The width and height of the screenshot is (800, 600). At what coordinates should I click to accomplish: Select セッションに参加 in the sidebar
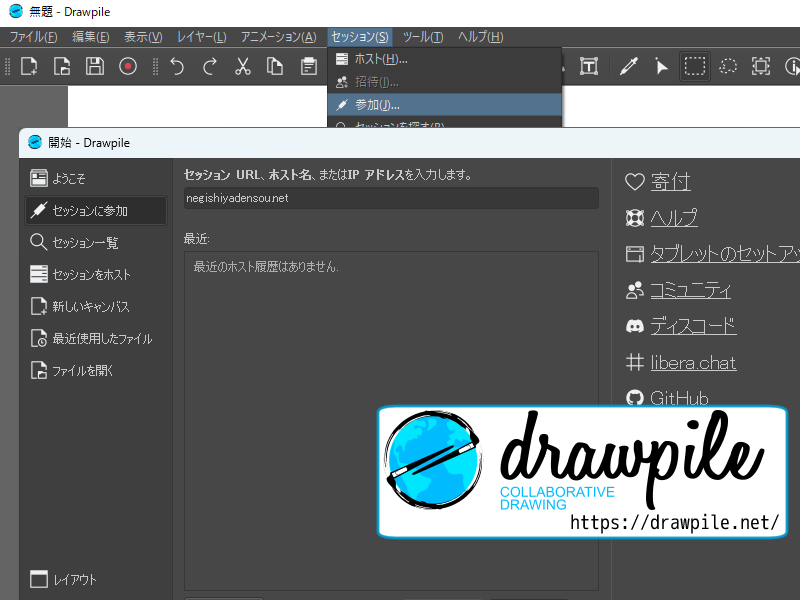click(x=96, y=210)
